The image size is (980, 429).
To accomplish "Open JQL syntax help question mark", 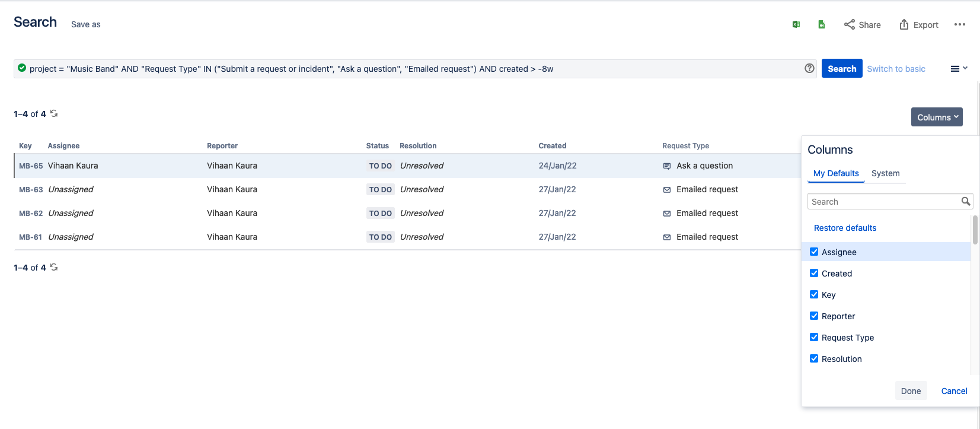I will [809, 68].
